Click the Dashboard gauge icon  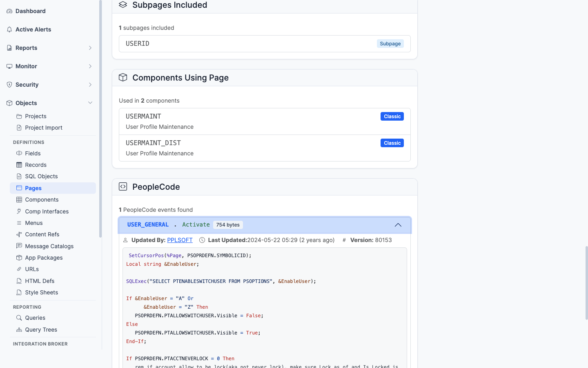(9, 11)
